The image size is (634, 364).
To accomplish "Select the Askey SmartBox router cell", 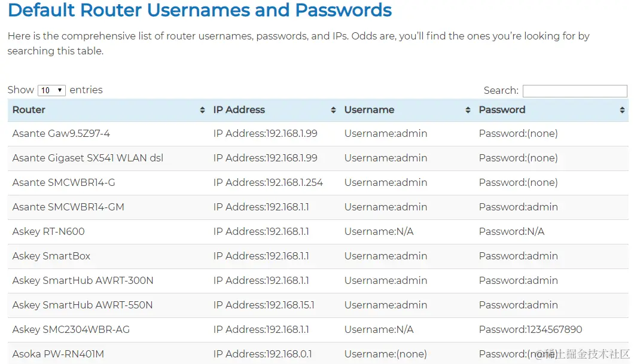I will click(51, 256).
